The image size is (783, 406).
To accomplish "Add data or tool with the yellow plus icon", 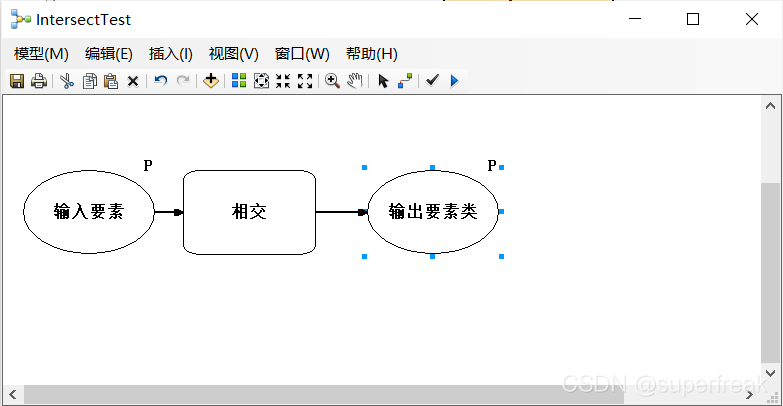I will click(x=211, y=81).
